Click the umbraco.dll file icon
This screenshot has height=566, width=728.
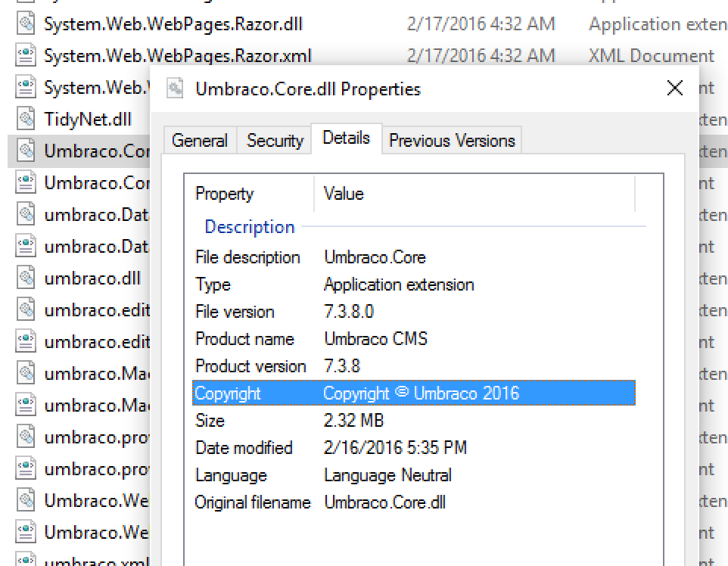(x=26, y=278)
